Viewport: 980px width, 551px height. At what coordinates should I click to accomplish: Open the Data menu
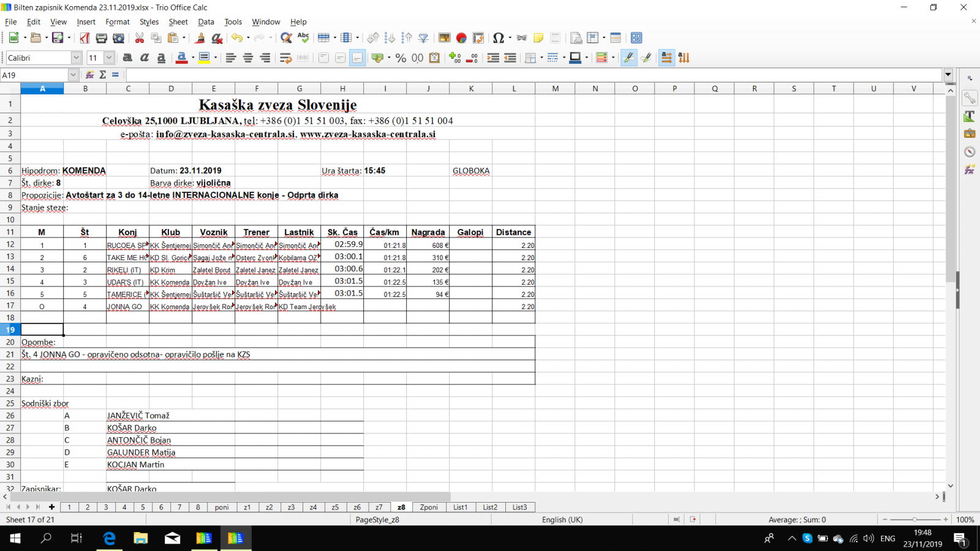point(206,22)
